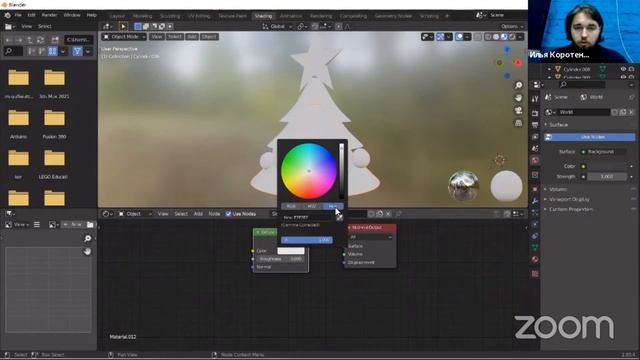
Task: Click the node editor type selector icon
Action: click(107, 214)
